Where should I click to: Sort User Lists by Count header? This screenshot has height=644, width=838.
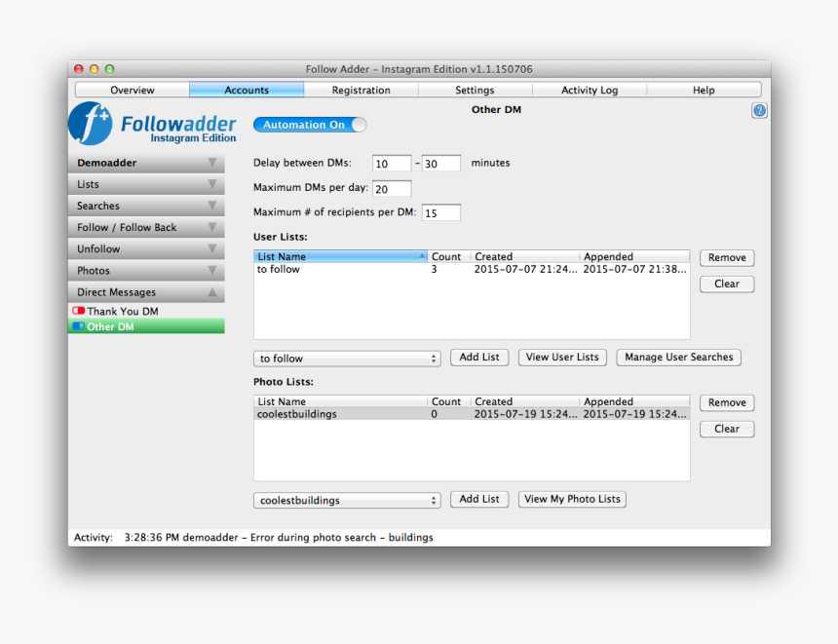(x=448, y=256)
